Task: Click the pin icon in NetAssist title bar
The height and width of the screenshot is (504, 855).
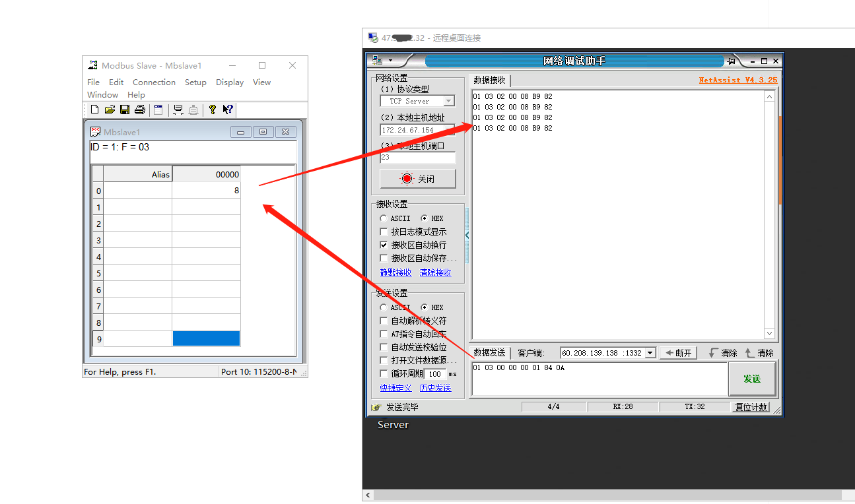Action: pos(732,61)
